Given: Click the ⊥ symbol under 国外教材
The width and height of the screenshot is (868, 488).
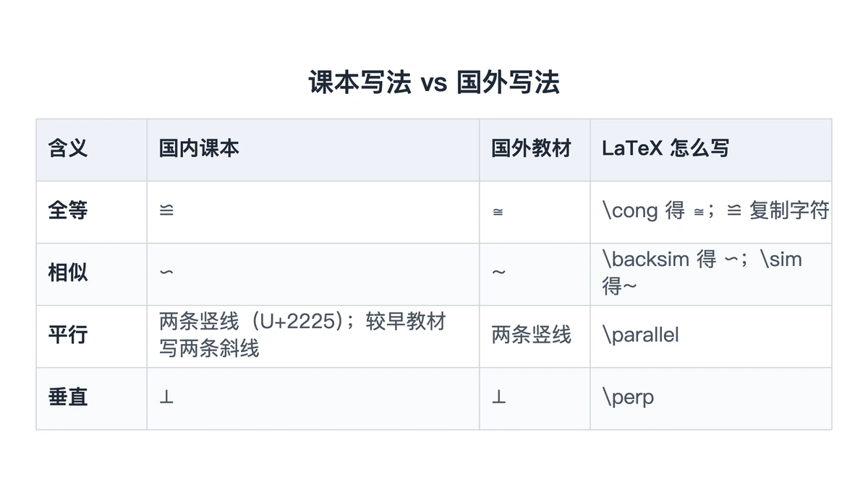Looking at the screenshot, I should click(x=498, y=398).
